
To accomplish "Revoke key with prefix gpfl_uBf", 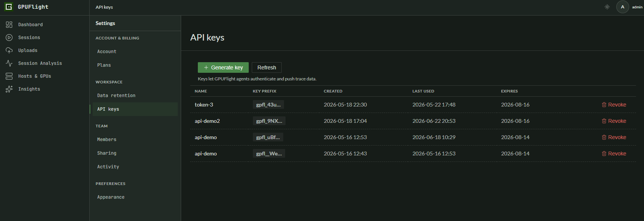I will [x=614, y=137].
